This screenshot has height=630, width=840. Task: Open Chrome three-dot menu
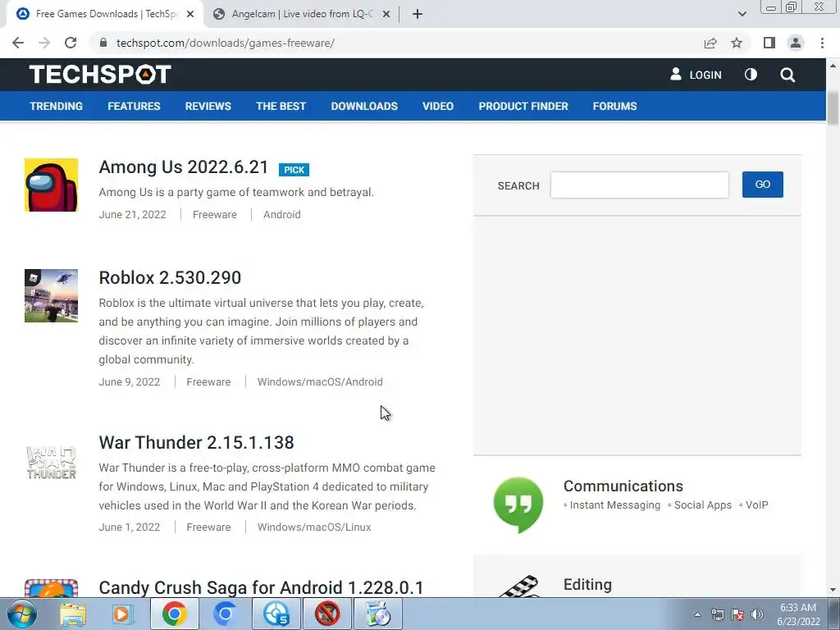pyautogui.click(x=822, y=43)
